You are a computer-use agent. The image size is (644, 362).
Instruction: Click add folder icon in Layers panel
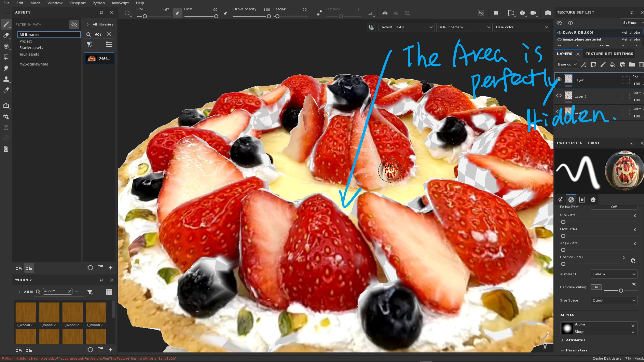point(632,64)
